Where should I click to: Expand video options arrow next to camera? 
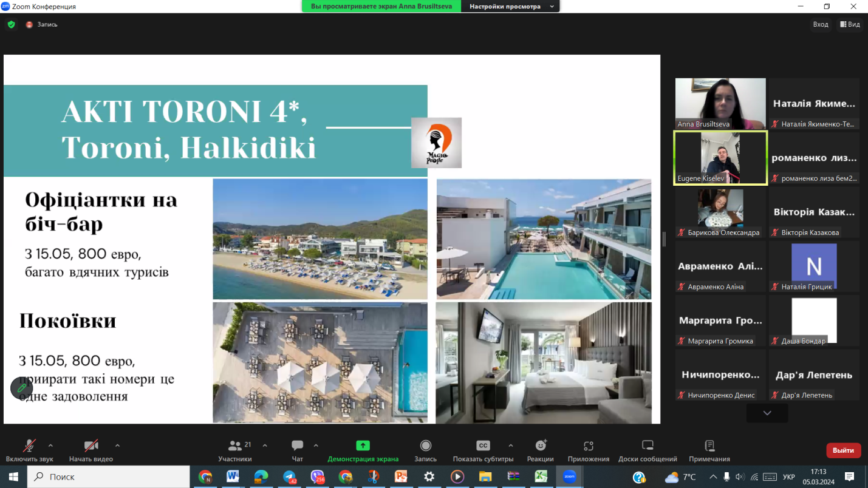(117, 446)
